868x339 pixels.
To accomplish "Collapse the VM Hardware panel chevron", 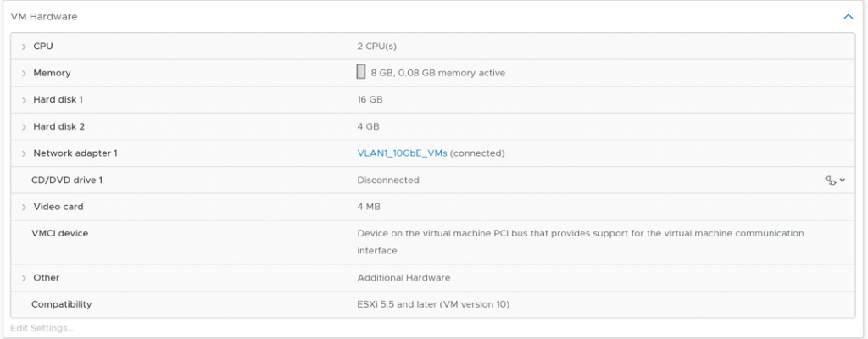I will (x=848, y=16).
